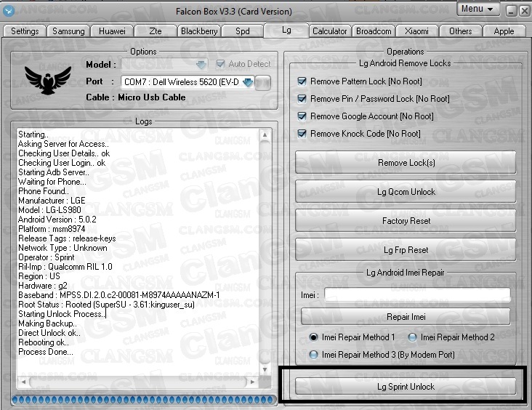
Task: Click the small button beside the Port dropdown
Action: point(263,82)
